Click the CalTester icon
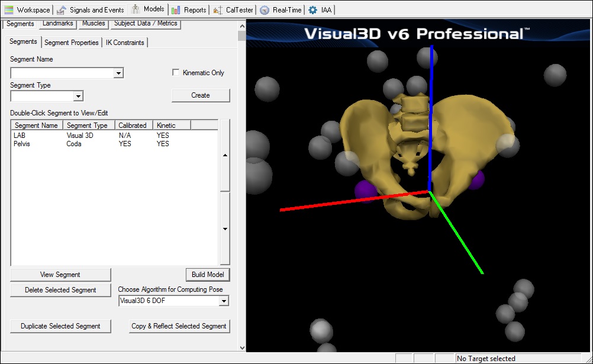This screenshot has width=593, height=364. click(217, 10)
